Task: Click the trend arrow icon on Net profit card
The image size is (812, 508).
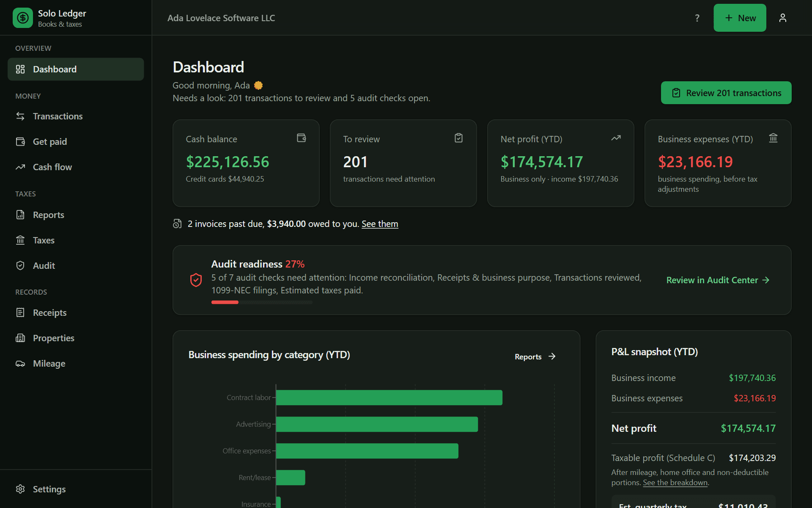Action: [x=616, y=138]
